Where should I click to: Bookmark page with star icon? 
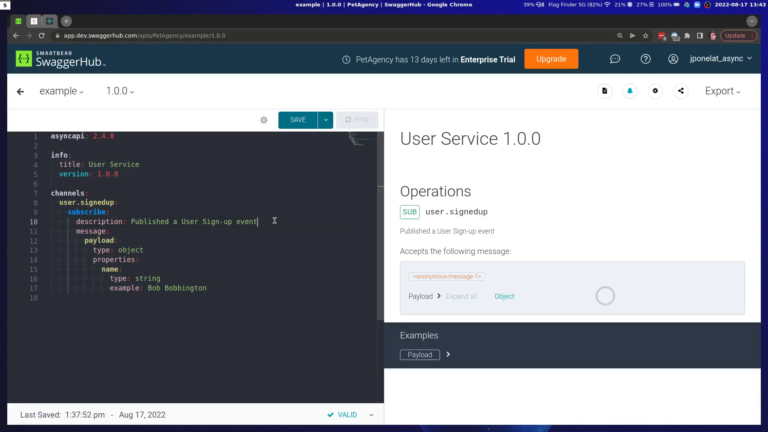(646, 36)
